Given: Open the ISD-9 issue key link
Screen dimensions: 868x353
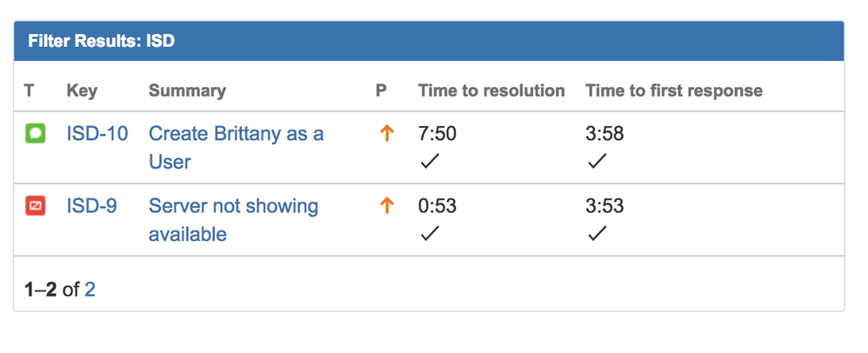Looking at the screenshot, I should tap(91, 206).
